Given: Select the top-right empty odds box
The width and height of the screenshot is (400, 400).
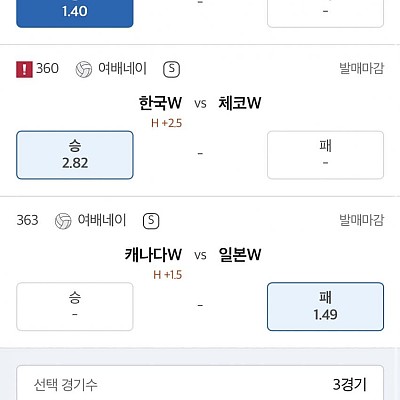Looking at the screenshot, I should tap(325, 13).
